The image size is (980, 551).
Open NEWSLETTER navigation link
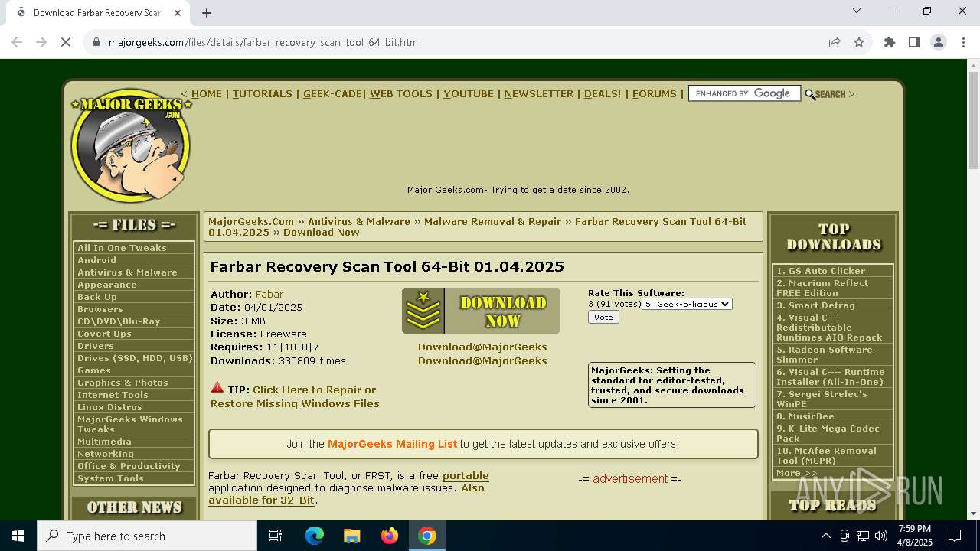539,93
